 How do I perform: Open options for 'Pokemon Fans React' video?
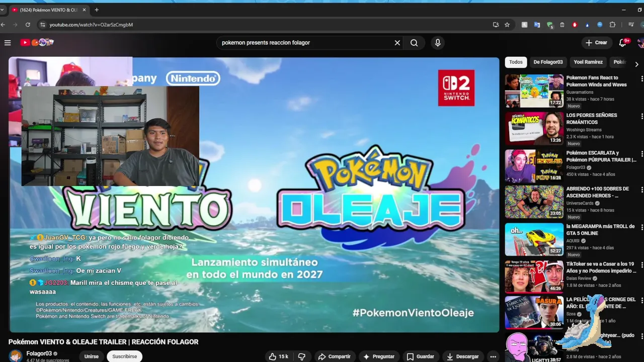point(641,78)
